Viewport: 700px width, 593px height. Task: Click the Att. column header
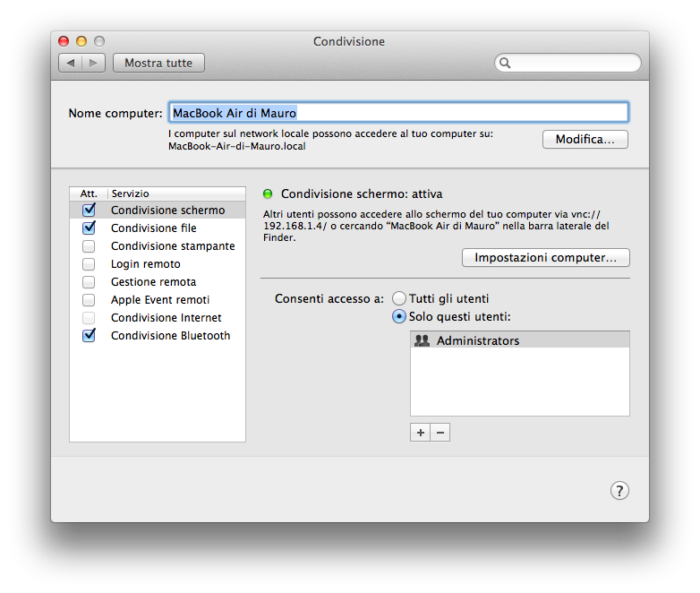pos(89,193)
